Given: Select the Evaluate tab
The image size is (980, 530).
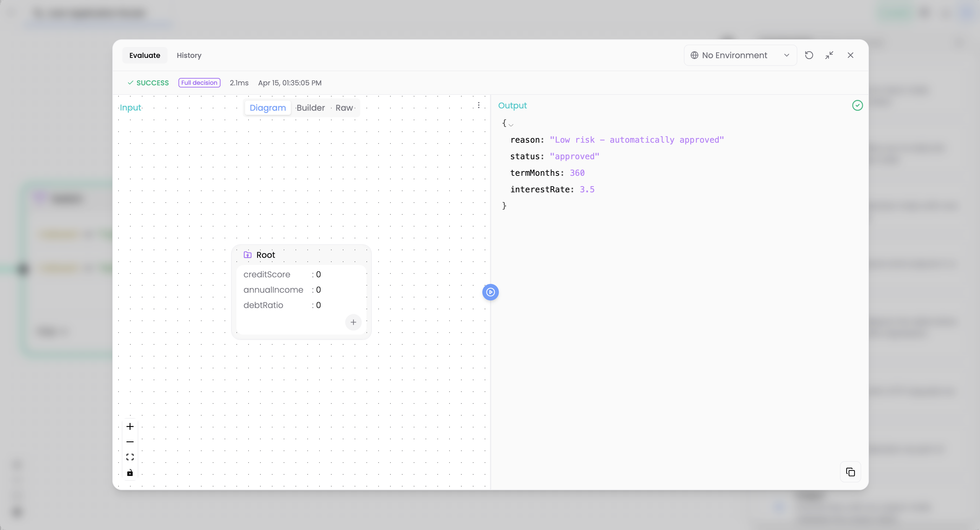Looking at the screenshot, I should tap(145, 55).
